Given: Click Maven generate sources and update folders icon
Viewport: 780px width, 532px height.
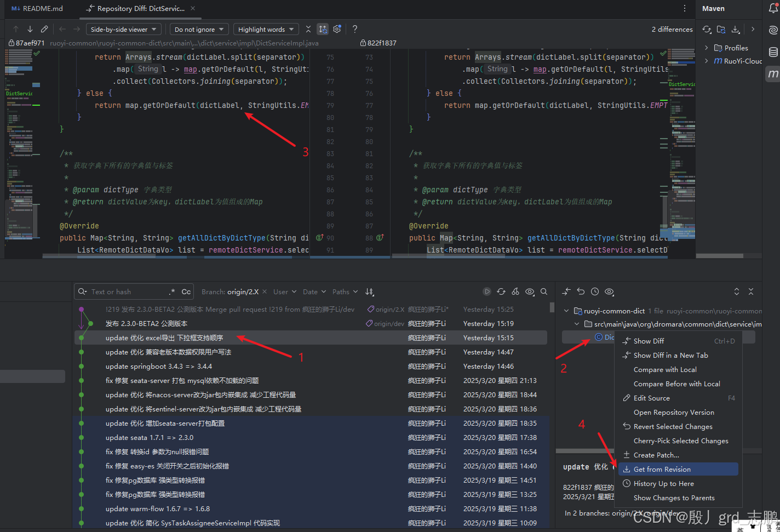Looking at the screenshot, I should (x=721, y=30).
